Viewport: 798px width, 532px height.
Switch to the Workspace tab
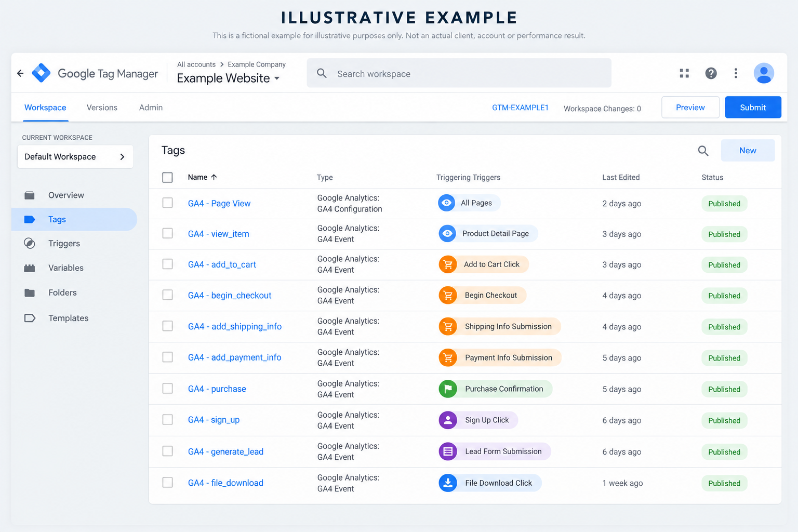coord(45,108)
